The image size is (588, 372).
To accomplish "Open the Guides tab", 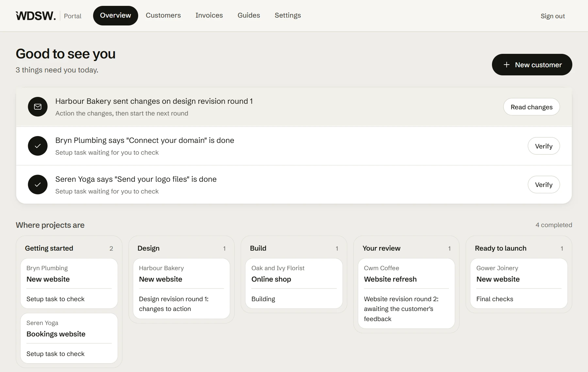I will 249,15.
